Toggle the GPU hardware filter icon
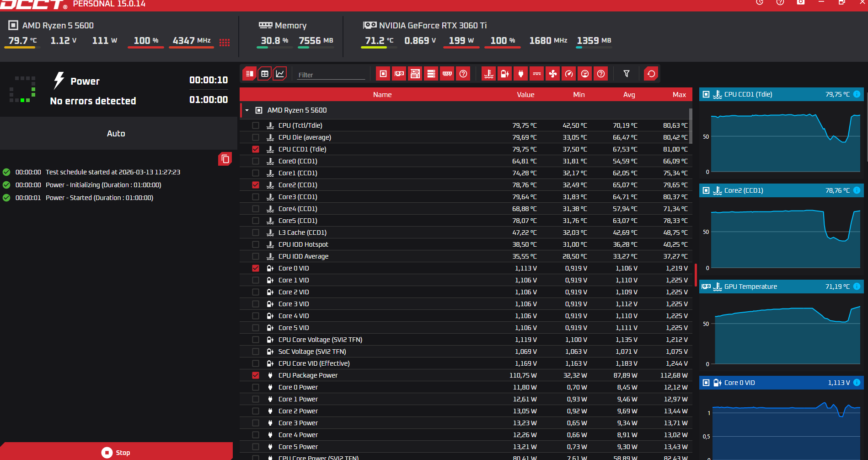The height and width of the screenshot is (460, 868). coord(399,74)
